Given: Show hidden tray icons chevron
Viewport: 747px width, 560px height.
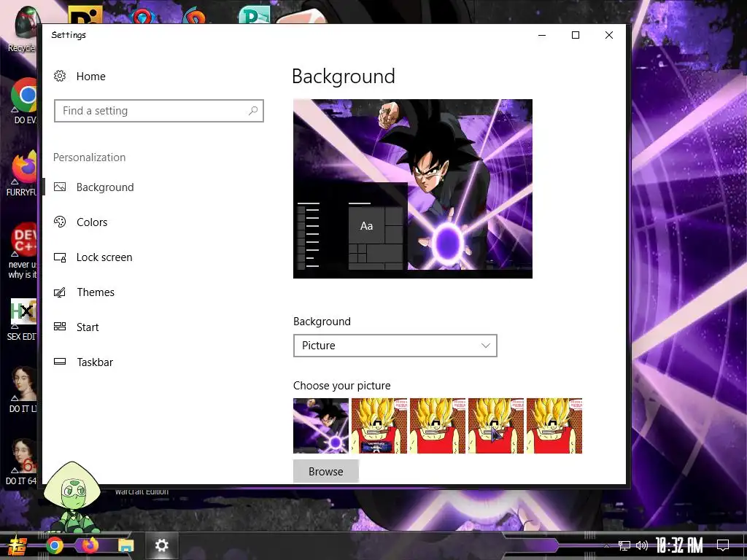Looking at the screenshot, I should click(x=606, y=545).
